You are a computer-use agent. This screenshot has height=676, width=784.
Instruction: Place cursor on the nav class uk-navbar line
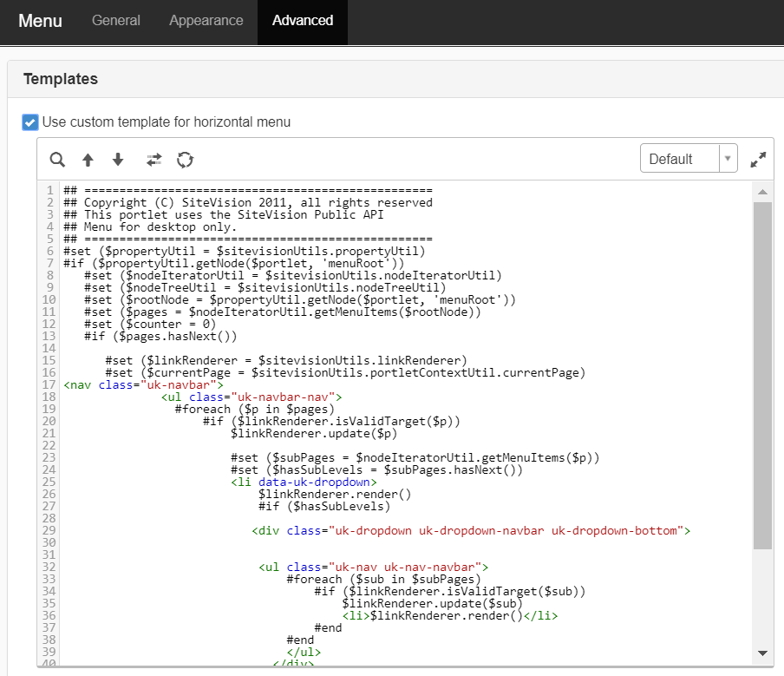coord(144,384)
